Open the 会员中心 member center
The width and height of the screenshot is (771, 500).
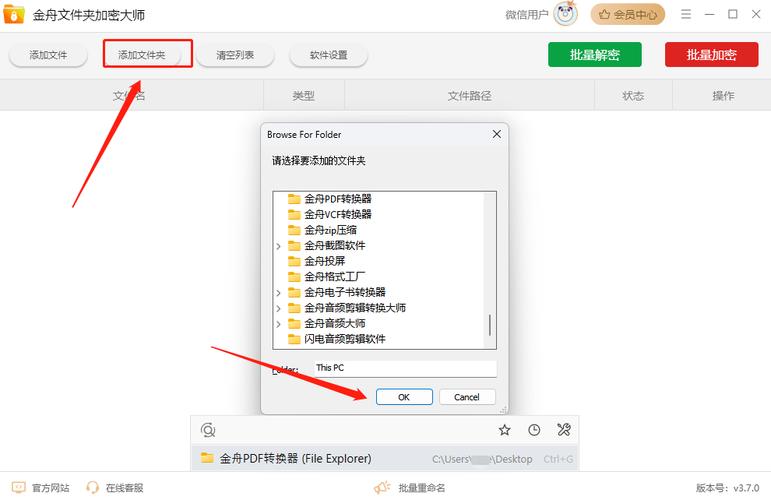pos(627,15)
